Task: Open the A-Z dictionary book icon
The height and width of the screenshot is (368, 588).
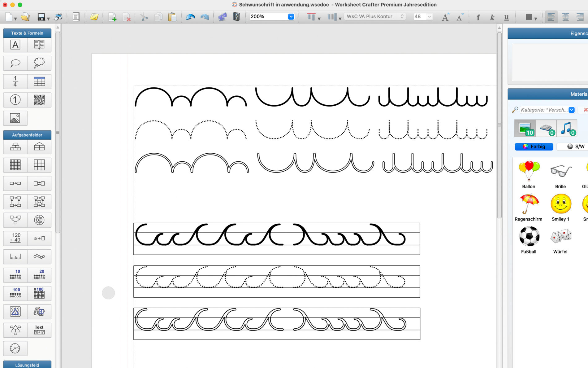Action: [236, 17]
